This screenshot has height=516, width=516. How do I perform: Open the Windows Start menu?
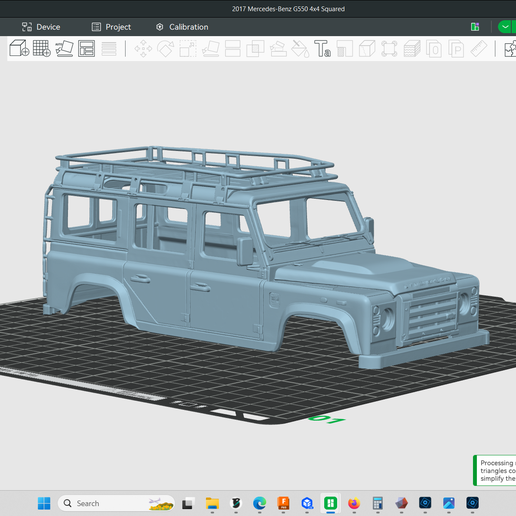click(44, 503)
